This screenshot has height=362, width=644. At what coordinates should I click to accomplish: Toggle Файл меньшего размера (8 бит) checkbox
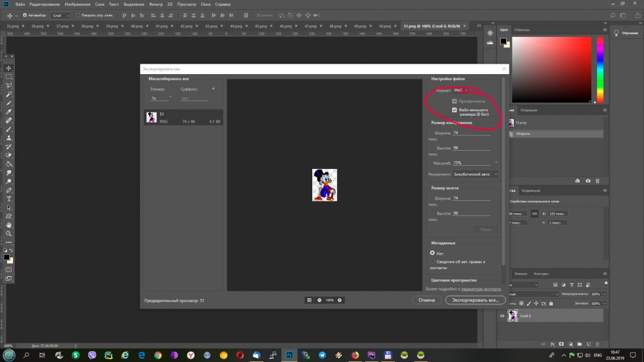point(454,110)
